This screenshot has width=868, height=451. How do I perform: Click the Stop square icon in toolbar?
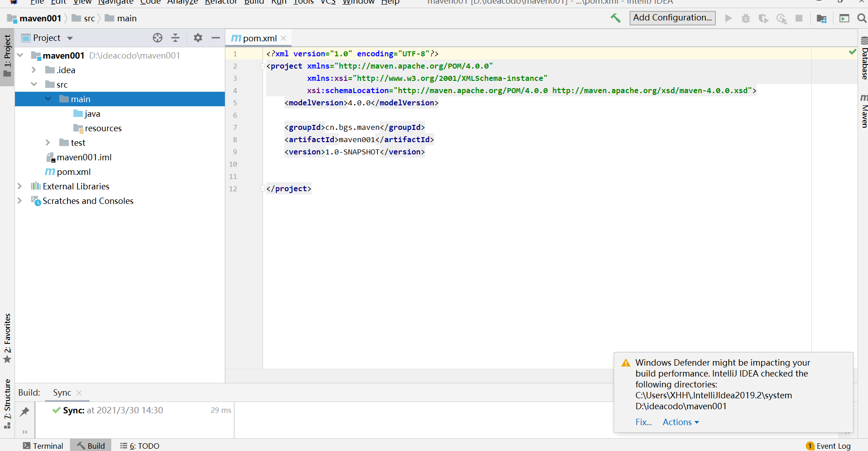(799, 18)
